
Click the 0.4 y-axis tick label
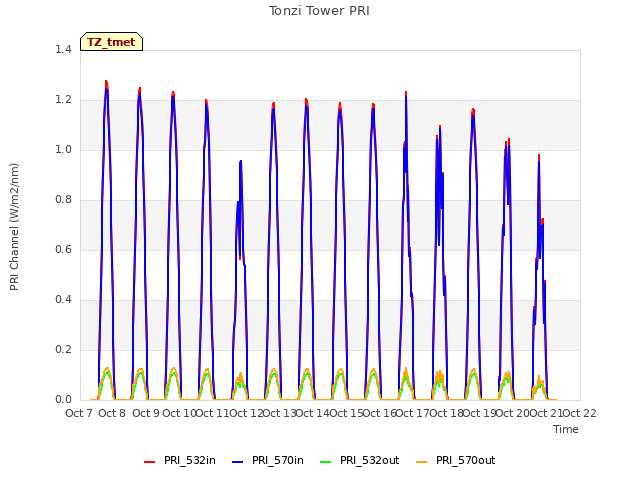(63, 300)
